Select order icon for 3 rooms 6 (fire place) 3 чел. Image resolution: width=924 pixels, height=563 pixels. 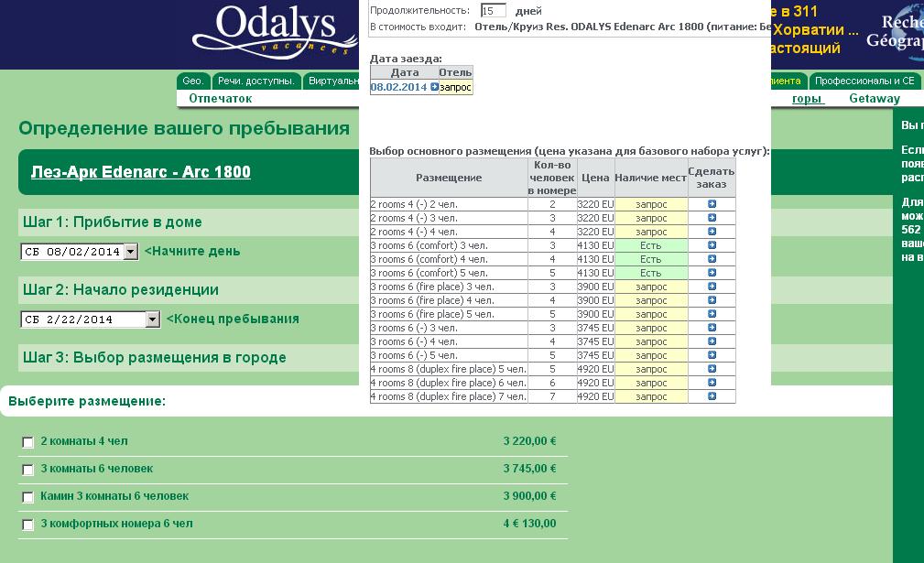point(712,287)
